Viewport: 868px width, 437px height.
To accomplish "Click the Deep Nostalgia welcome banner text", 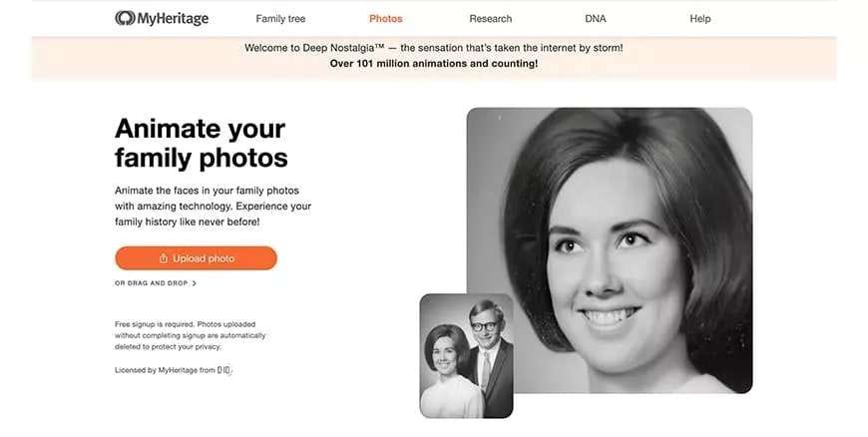I will click(x=433, y=48).
